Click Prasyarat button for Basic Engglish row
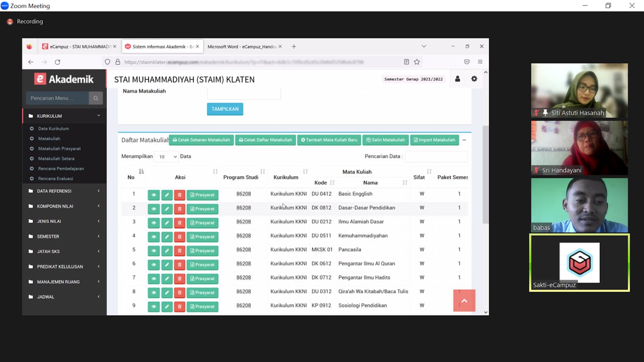The height and width of the screenshot is (362, 644). click(202, 195)
